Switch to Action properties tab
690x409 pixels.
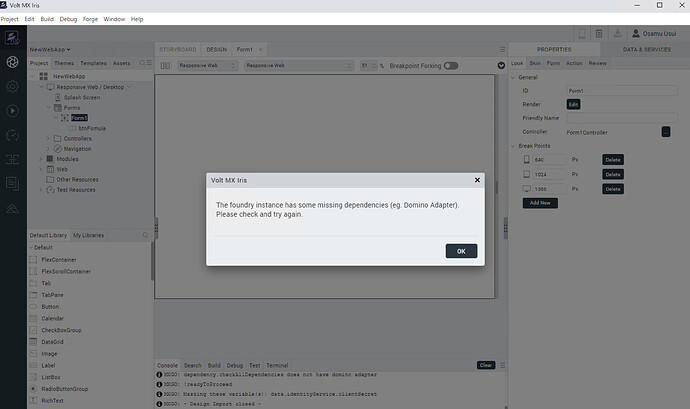574,63
